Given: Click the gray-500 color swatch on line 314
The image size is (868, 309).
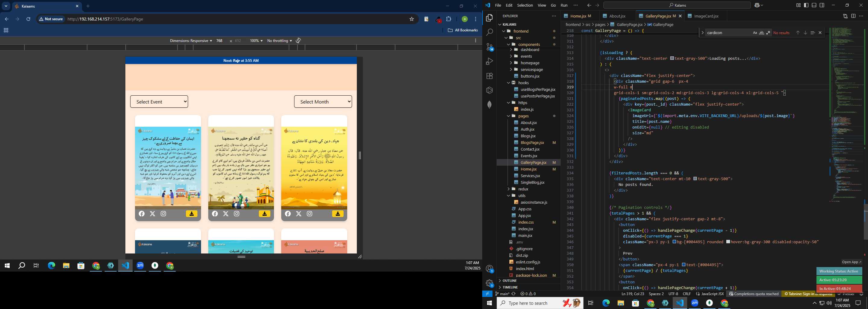Looking at the screenshot, I should point(672,58).
